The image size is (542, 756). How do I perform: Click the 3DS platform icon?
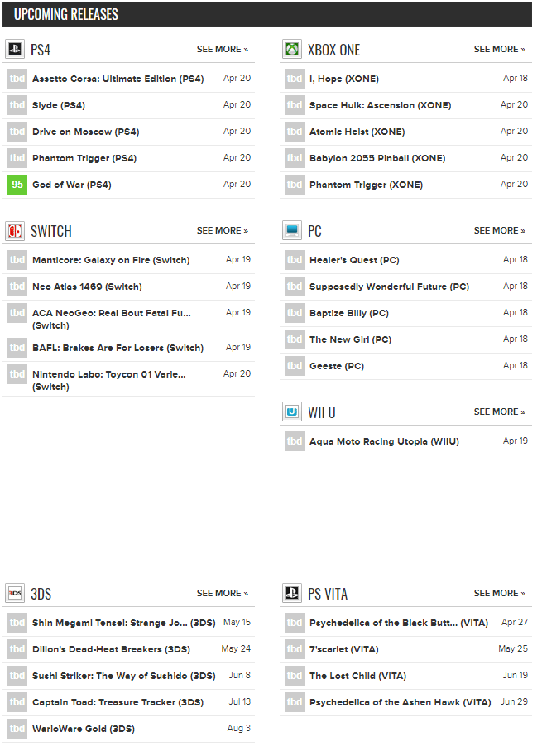[x=15, y=593]
